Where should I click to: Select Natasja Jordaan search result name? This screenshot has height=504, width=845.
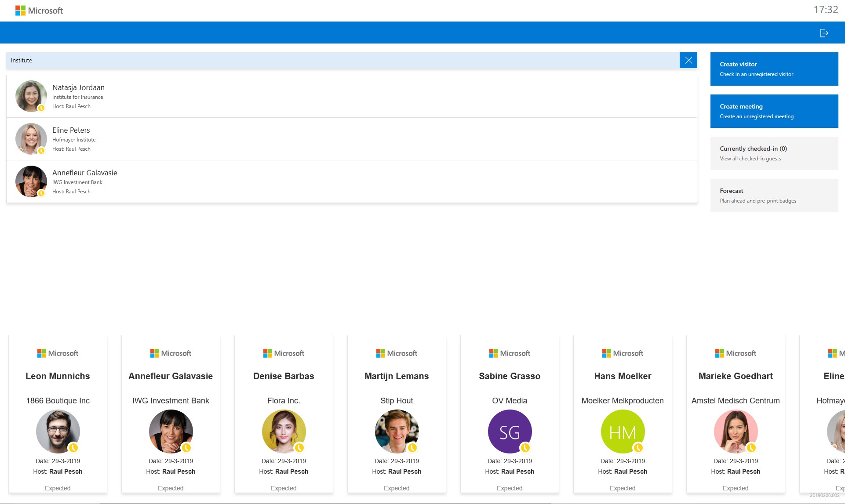(78, 87)
